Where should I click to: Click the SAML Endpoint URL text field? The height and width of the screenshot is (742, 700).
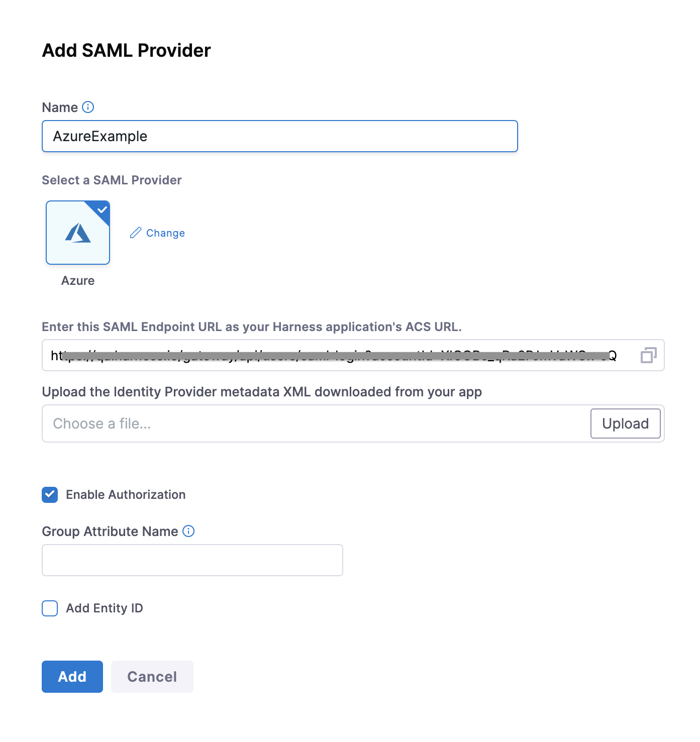click(x=337, y=355)
